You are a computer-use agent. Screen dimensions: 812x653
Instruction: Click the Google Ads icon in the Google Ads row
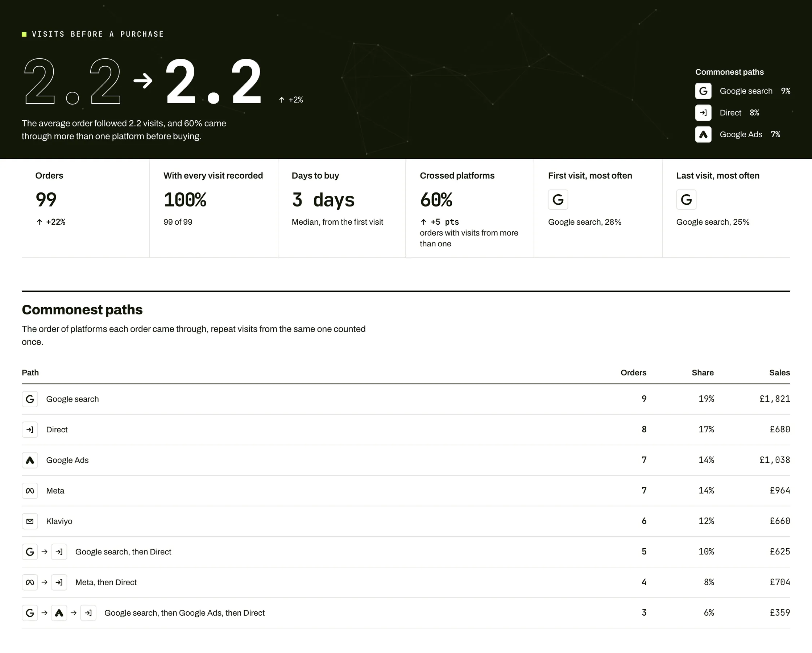(30, 460)
